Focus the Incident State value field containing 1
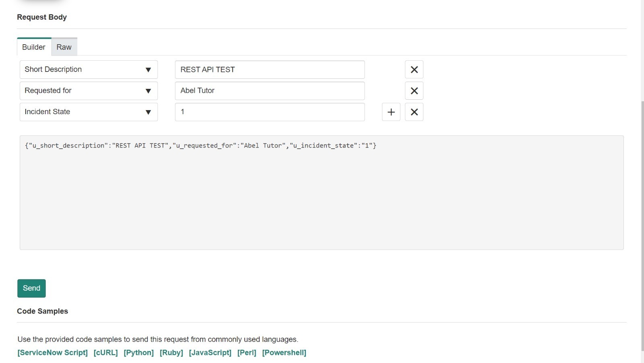 tap(270, 112)
